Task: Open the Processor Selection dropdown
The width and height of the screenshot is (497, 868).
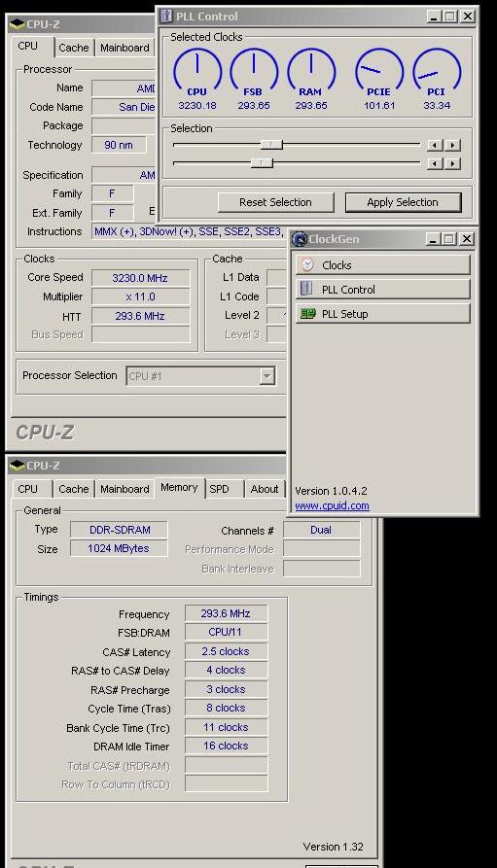Action: point(267,376)
